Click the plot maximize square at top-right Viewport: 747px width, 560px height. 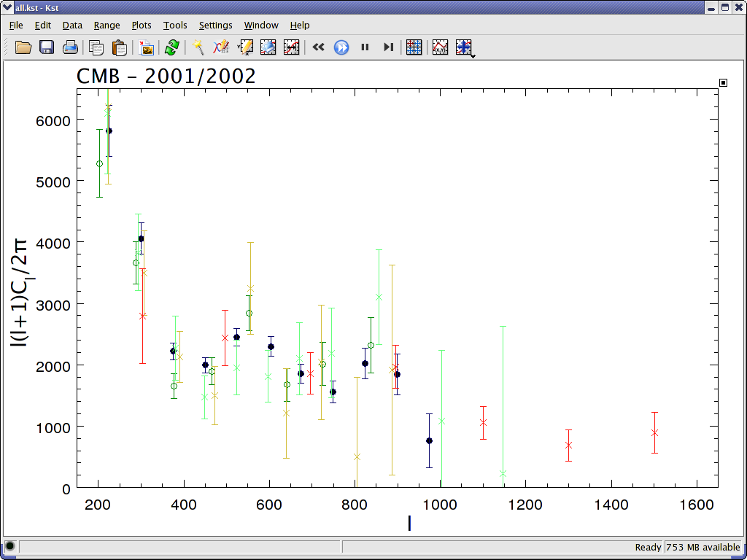(x=723, y=83)
